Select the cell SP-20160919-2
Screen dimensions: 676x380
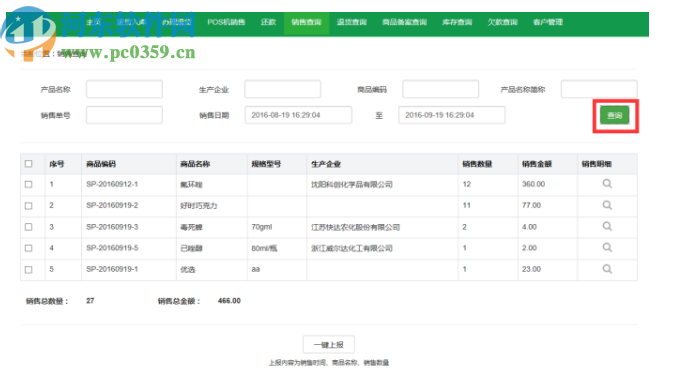point(112,205)
